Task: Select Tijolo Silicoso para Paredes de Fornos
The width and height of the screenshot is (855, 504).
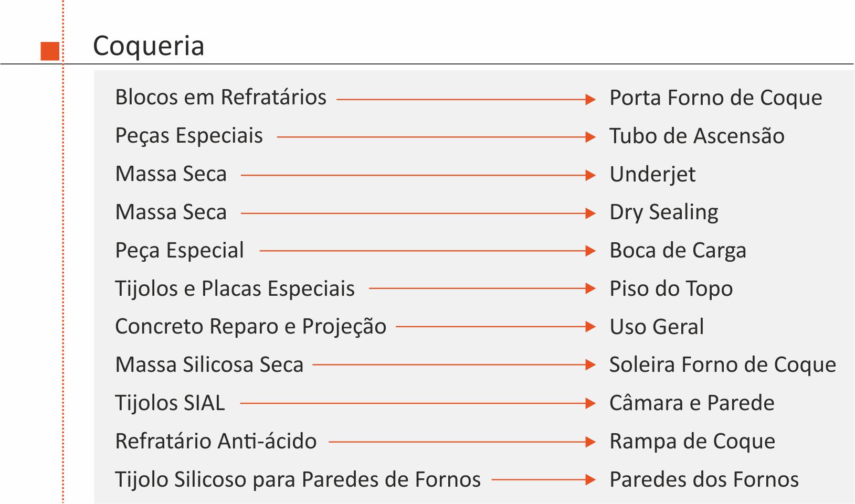Action: pos(298,480)
